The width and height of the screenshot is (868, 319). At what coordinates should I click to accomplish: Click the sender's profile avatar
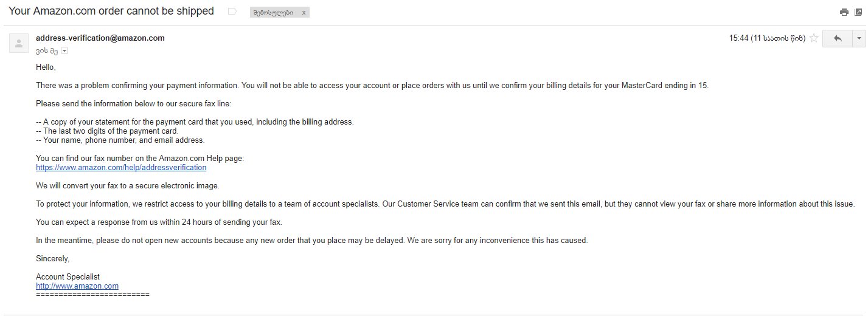click(19, 43)
